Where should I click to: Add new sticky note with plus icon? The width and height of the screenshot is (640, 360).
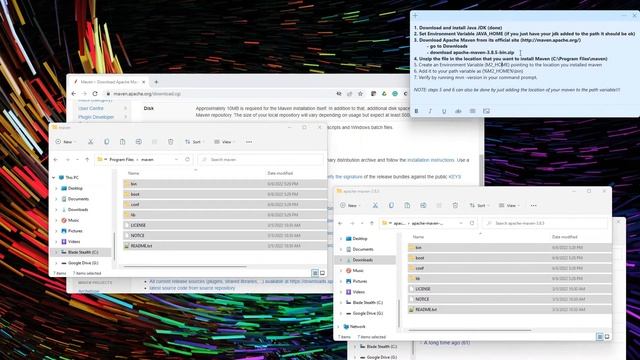[x=415, y=16]
